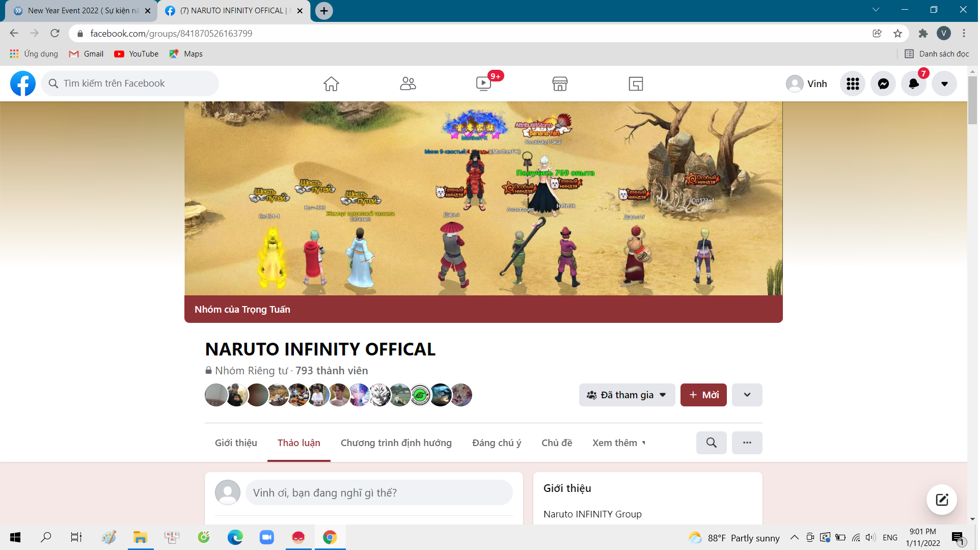Open Chrome three-dot menu
Screen dimensions: 980x550
pos(964,33)
